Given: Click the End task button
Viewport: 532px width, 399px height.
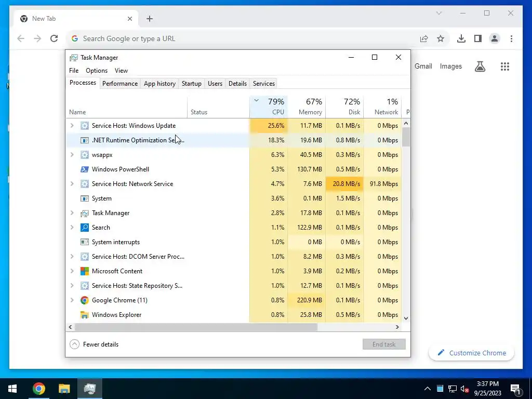Looking at the screenshot, I should point(384,344).
